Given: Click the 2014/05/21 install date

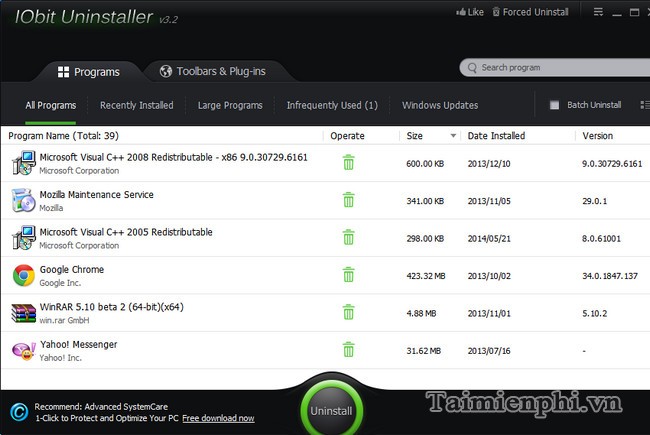Looking at the screenshot, I should [489, 238].
